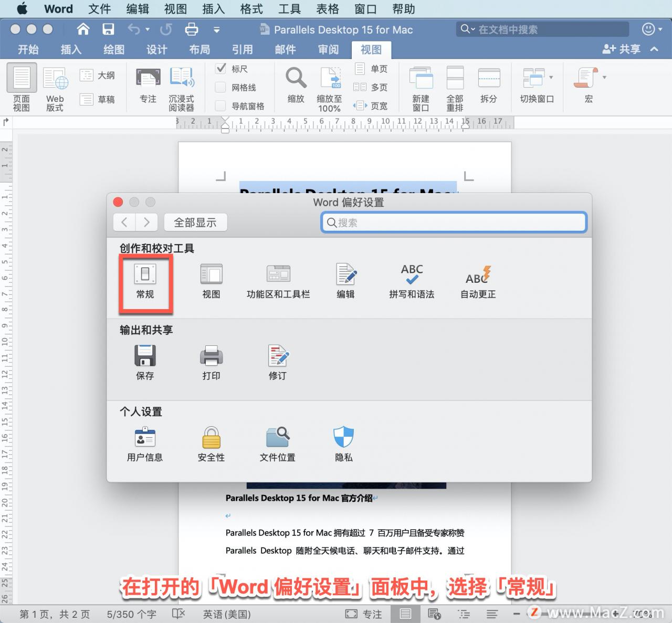Select Multiple Pages (多页) view option

point(371,87)
